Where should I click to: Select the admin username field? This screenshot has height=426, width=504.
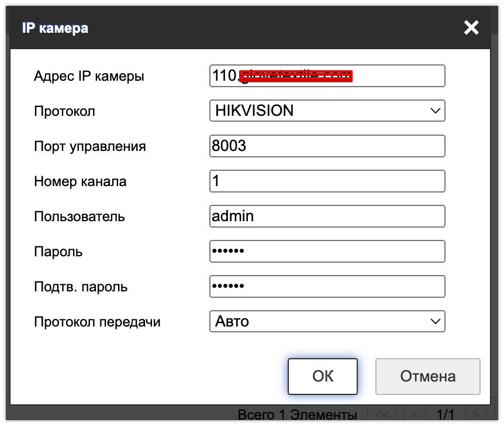[327, 216]
